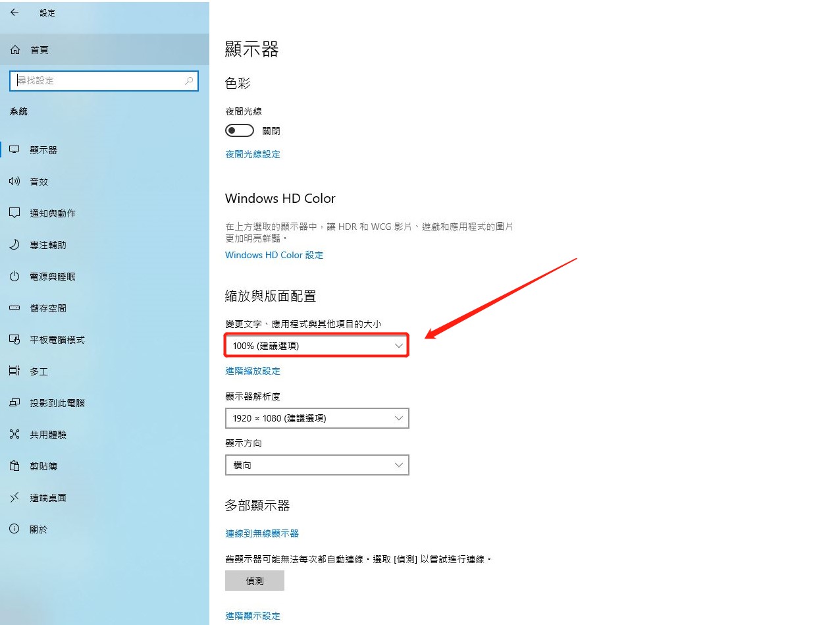Open the 夜間光線設定 link
Viewport: 840px width, 625px height.
pos(253,154)
